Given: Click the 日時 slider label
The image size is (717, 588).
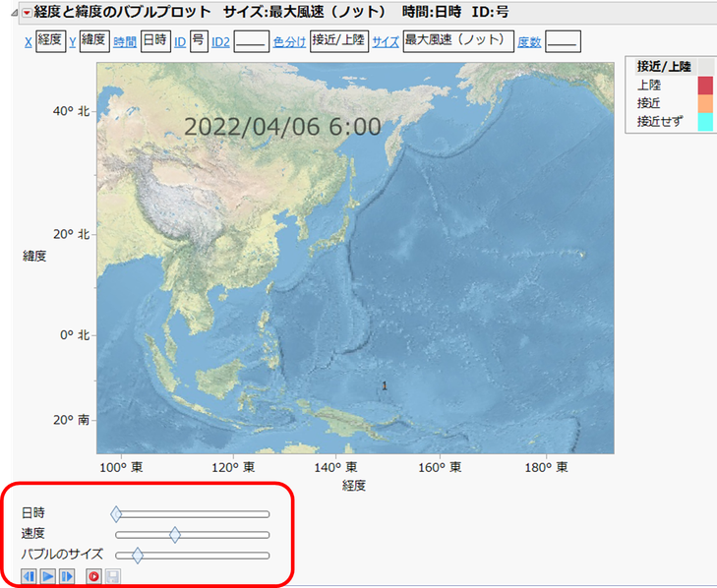Looking at the screenshot, I should (x=33, y=513).
